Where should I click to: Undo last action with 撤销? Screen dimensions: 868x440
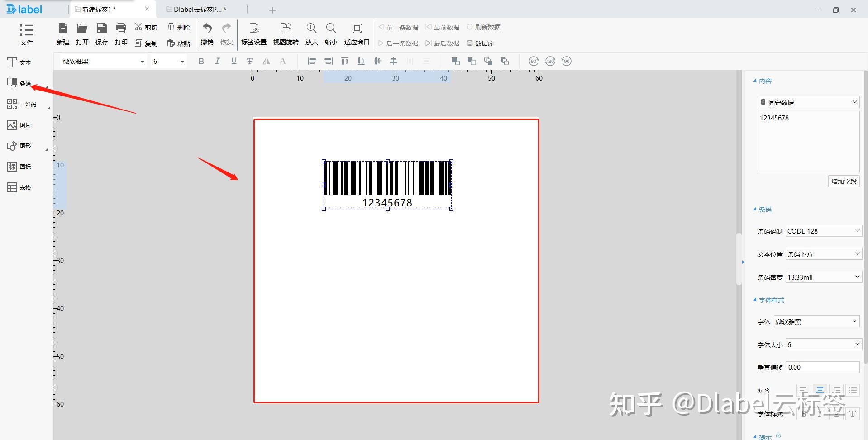pos(207,34)
